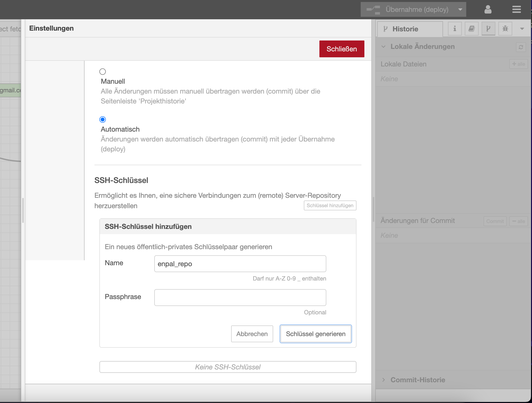Open the info sidebar tab
532x403 pixels.
coord(454,28)
